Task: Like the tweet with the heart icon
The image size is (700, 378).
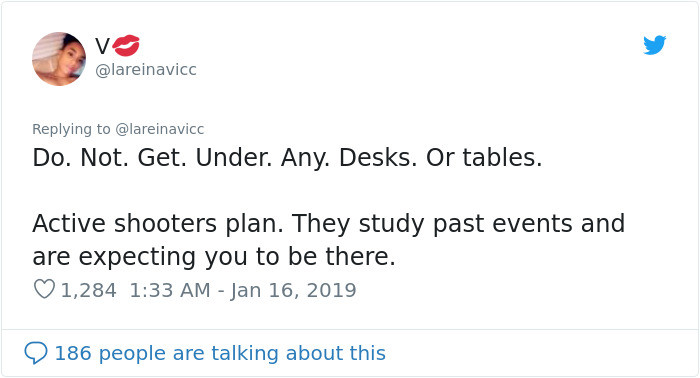Action: click(44, 289)
